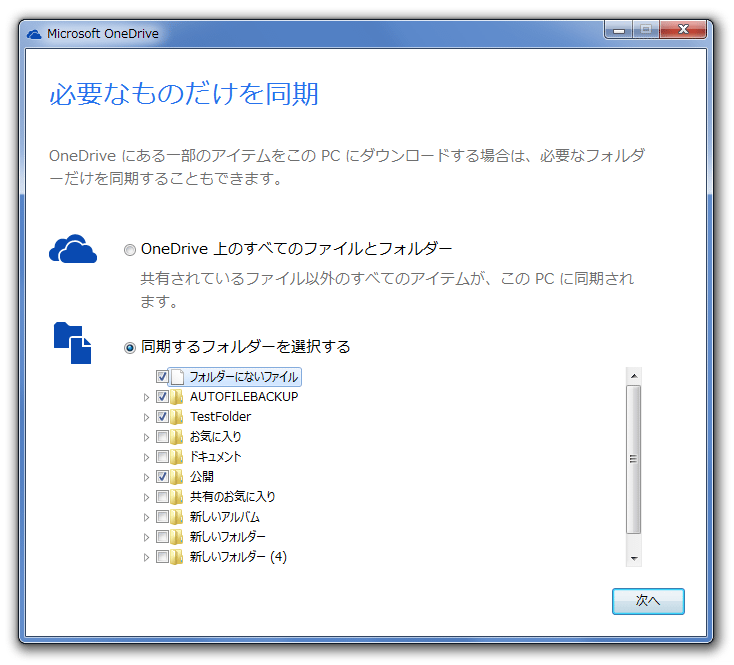Select the 共有のお気に入り row label
The image size is (734, 665).
click(x=232, y=497)
